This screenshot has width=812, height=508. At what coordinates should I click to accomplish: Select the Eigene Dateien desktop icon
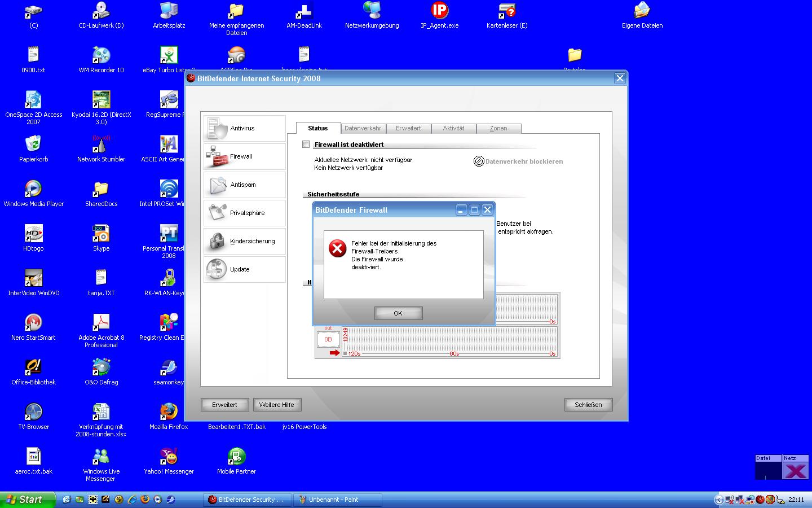pyautogui.click(x=642, y=15)
